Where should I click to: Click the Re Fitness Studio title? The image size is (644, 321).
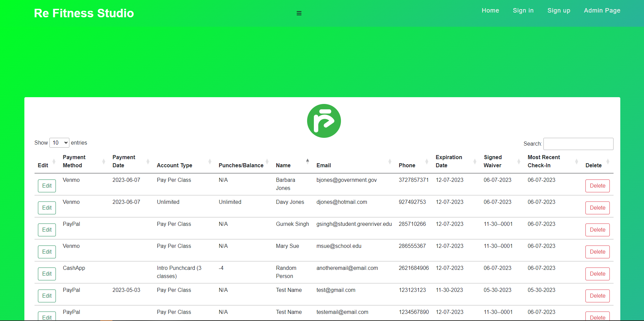(x=84, y=13)
